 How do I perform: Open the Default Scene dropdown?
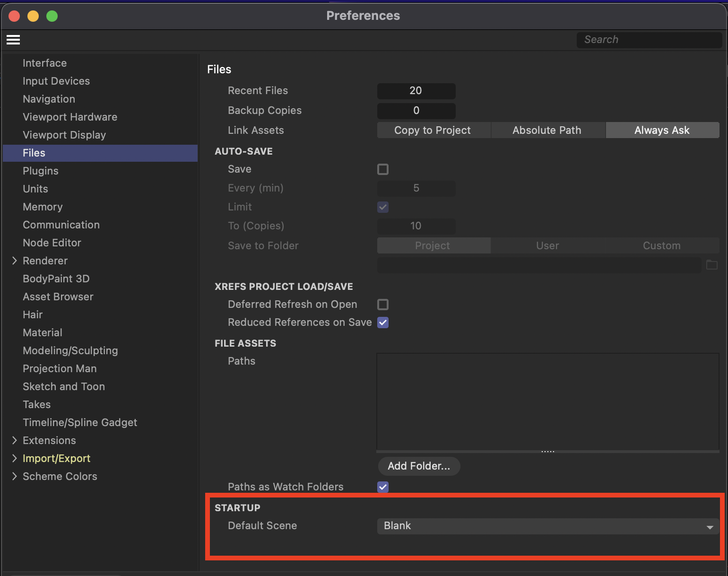pos(547,526)
